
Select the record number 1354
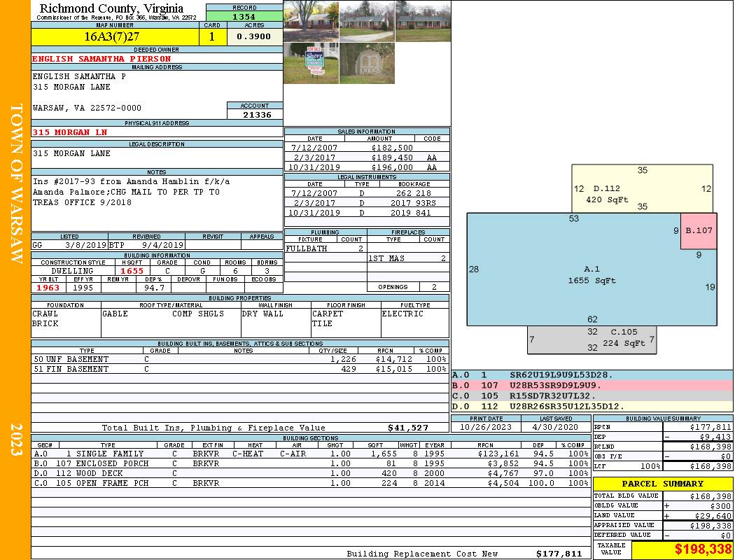(244, 17)
